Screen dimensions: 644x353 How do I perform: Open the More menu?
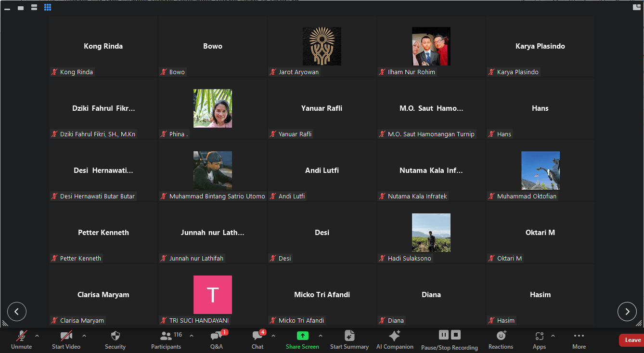(x=579, y=340)
